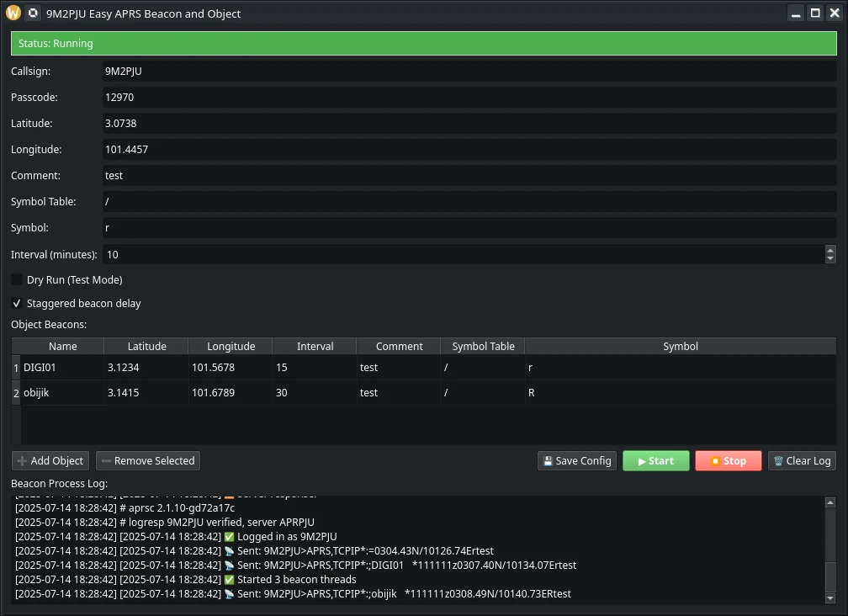Viewport: 848px width, 616px height.
Task: Click the Comment input field
Action: pos(469,175)
